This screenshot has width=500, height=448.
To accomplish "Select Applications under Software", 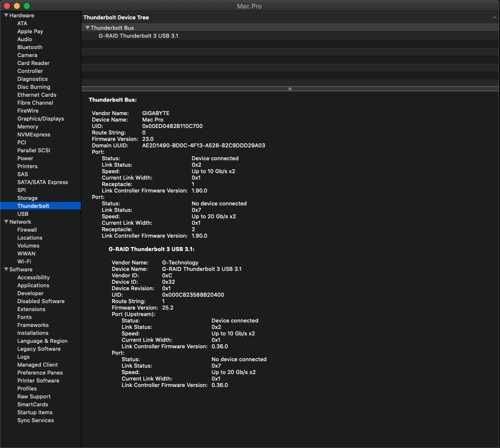I will [x=33, y=285].
